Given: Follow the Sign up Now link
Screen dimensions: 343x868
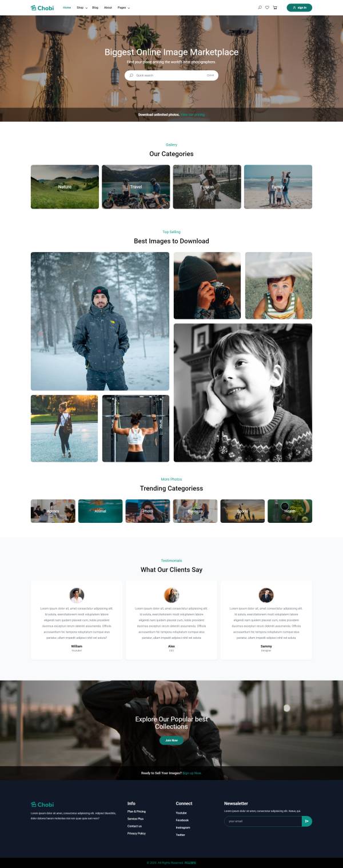Looking at the screenshot, I should 192,773.
